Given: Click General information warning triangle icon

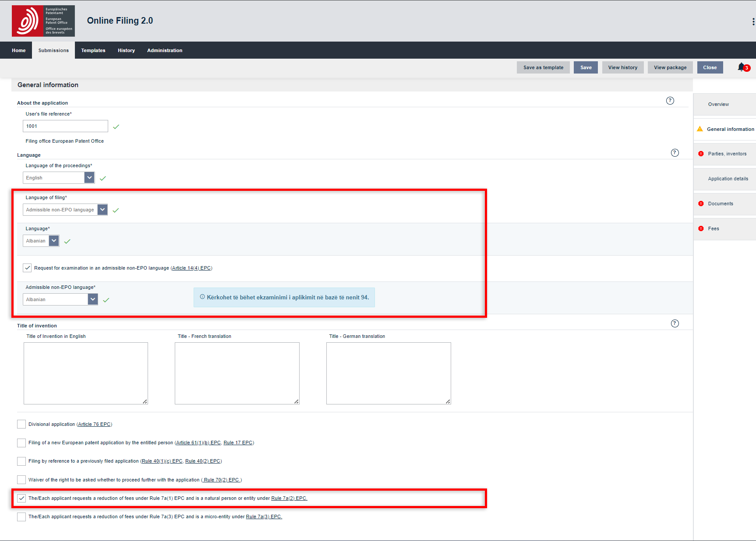Looking at the screenshot, I should tap(700, 129).
